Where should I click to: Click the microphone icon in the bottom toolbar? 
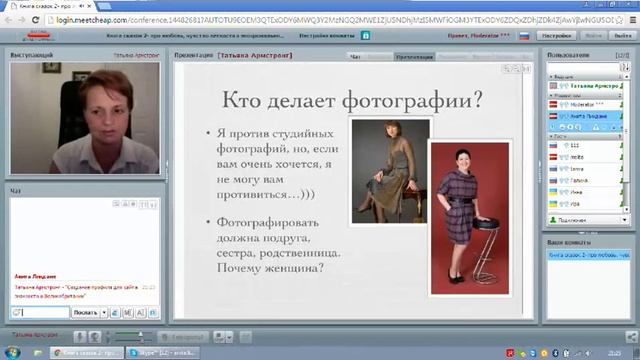80,337
